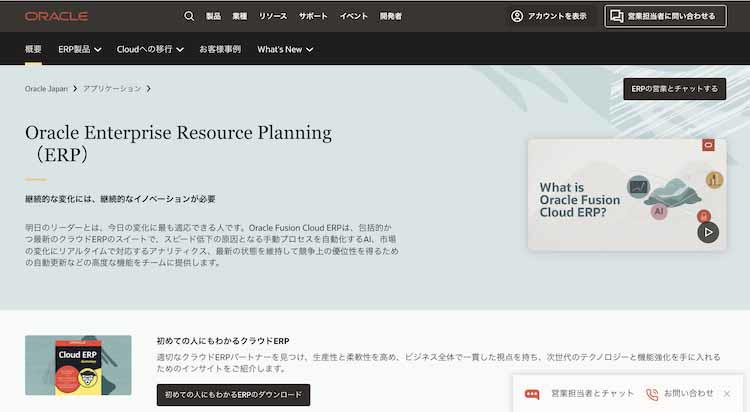Click chevron after アプリケーション breadcrumb
Screen dimensions: 750x412
149,89
